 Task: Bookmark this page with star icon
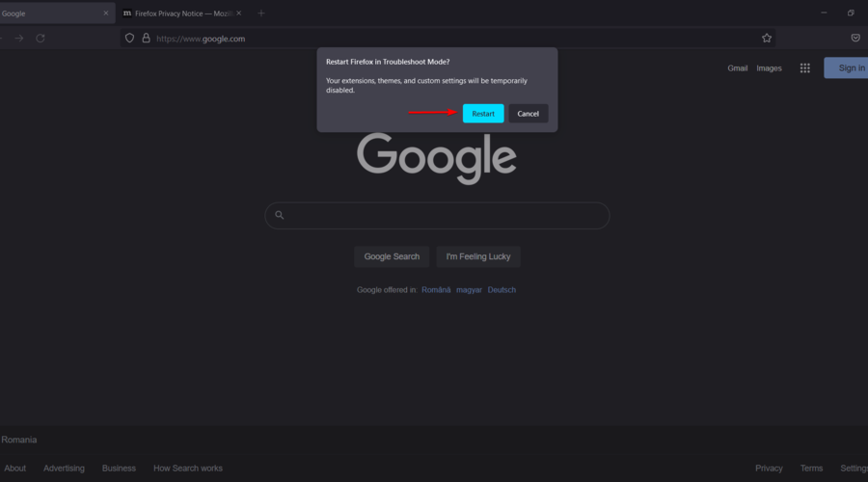(767, 39)
